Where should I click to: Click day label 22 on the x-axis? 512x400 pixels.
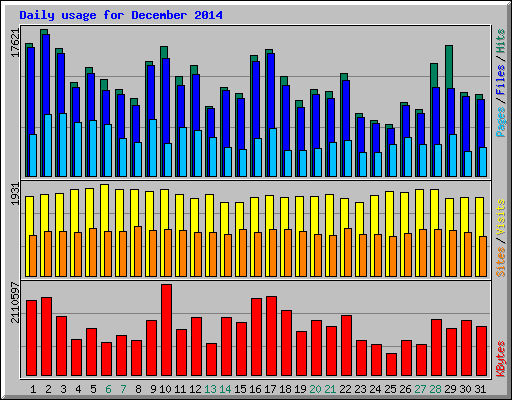[345, 389]
